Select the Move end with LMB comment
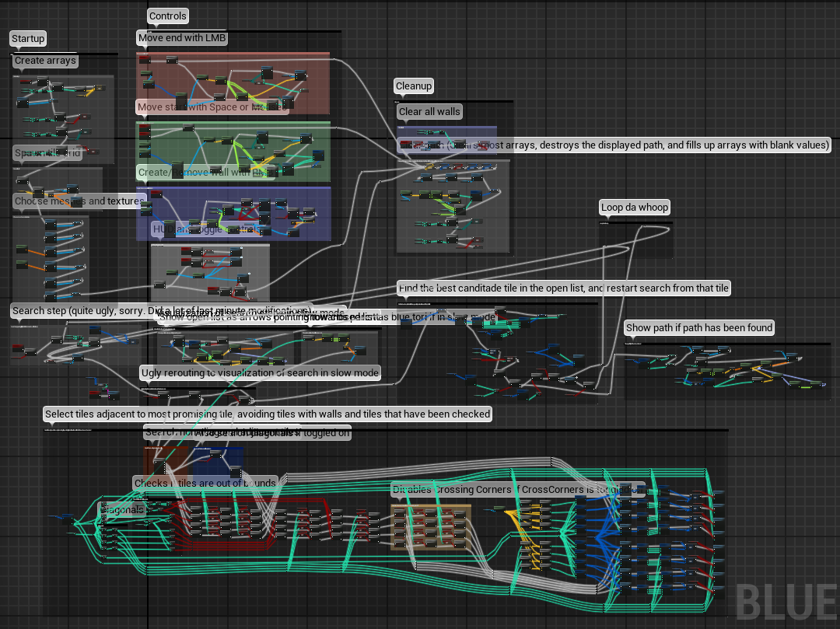The height and width of the screenshot is (629, 840). (182, 38)
